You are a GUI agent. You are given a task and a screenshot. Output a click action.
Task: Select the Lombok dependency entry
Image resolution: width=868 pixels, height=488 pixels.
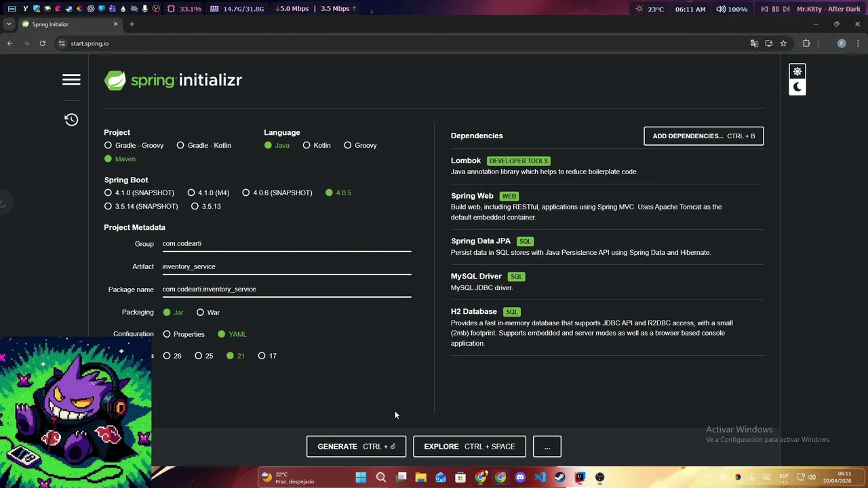(607, 166)
